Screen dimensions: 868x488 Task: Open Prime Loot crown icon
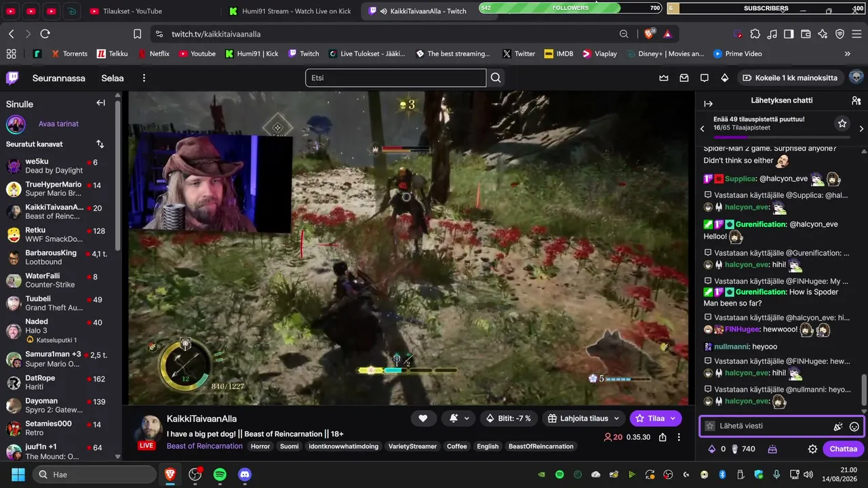[x=664, y=78]
